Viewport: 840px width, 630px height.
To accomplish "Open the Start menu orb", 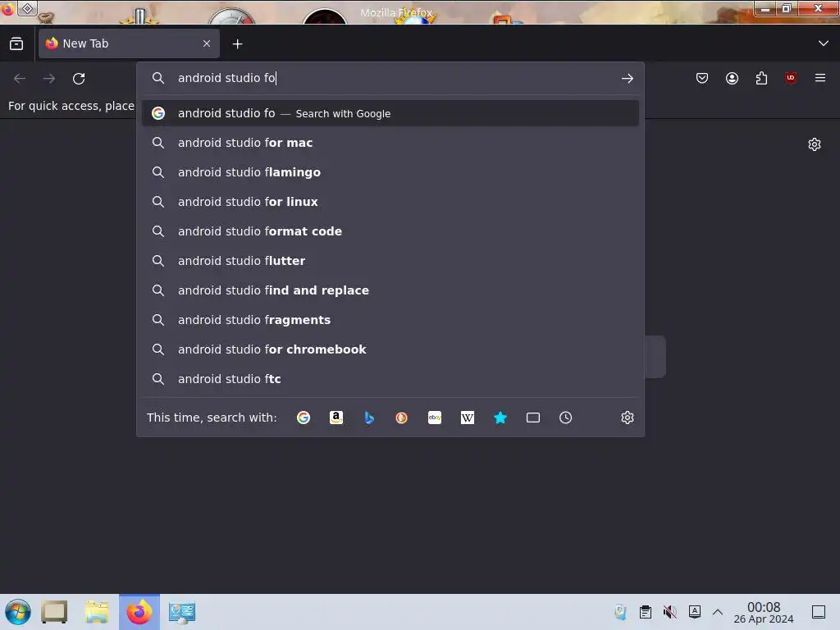I will click(18, 612).
